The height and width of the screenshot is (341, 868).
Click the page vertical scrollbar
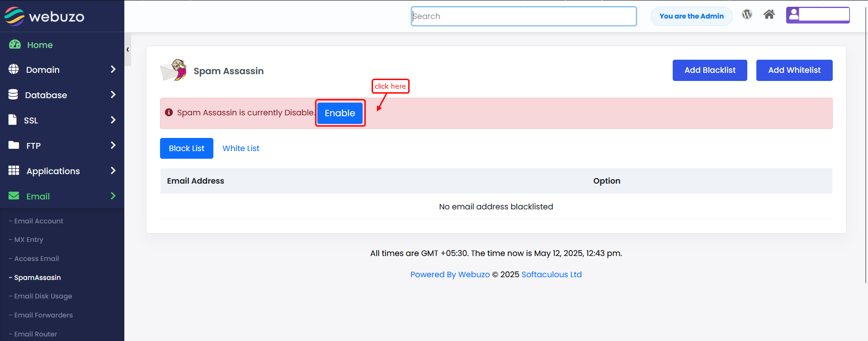point(866,145)
